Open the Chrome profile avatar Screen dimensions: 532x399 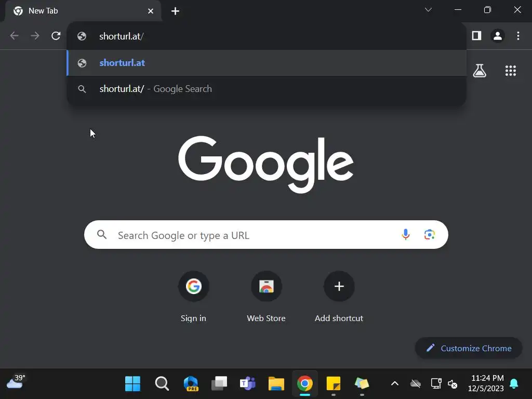point(497,36)
